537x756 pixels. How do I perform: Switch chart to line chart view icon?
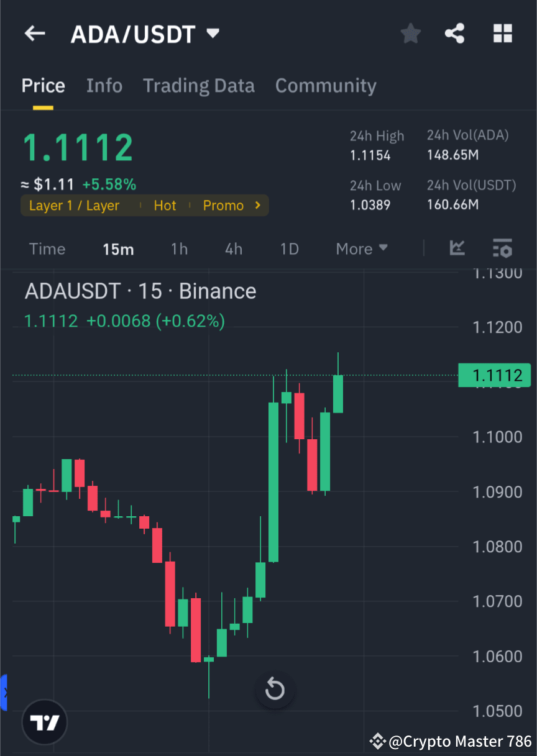tap(457, 248)
